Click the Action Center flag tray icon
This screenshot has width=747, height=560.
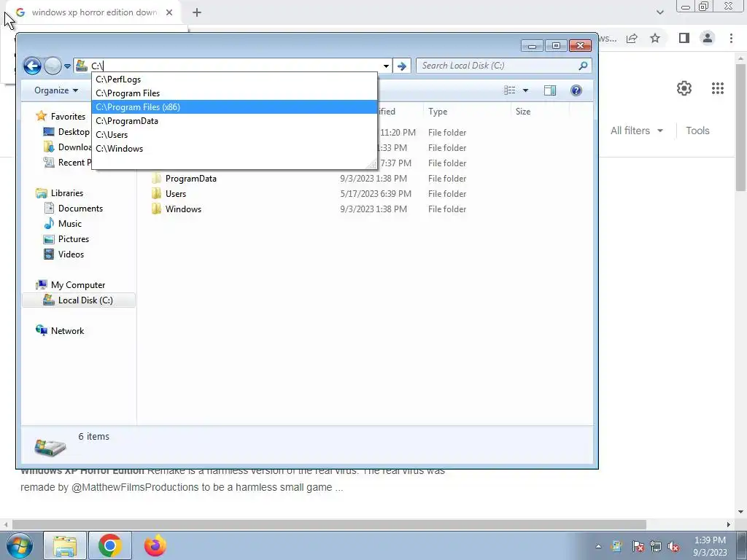tap(638, 547)
